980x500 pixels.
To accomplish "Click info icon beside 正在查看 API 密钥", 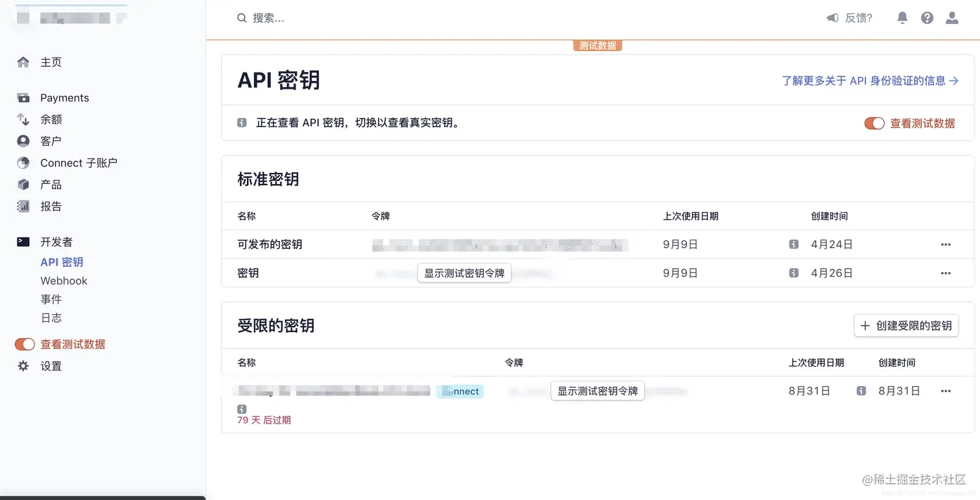I will (242, 122).
